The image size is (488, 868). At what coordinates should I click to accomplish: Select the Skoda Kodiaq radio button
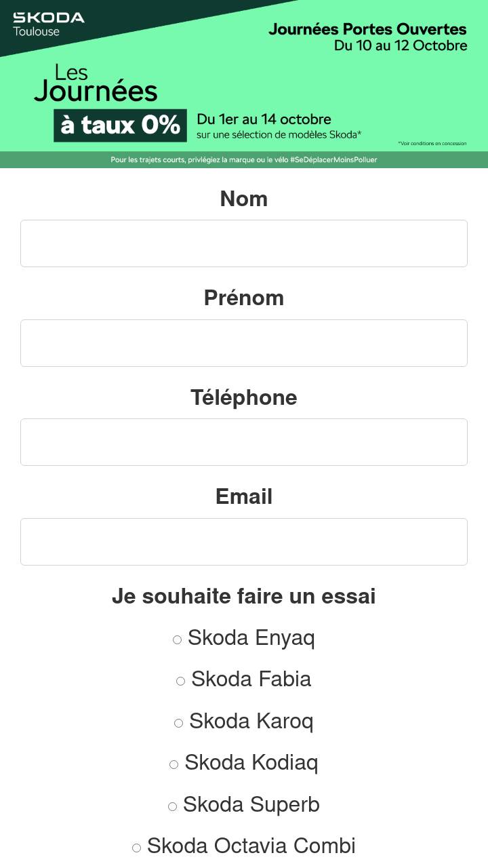pos(174,764)
